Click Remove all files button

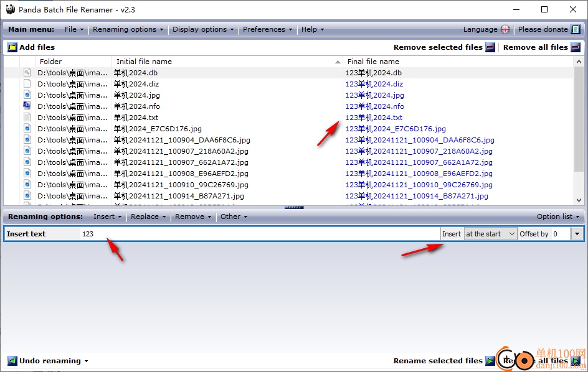[541, 47]
